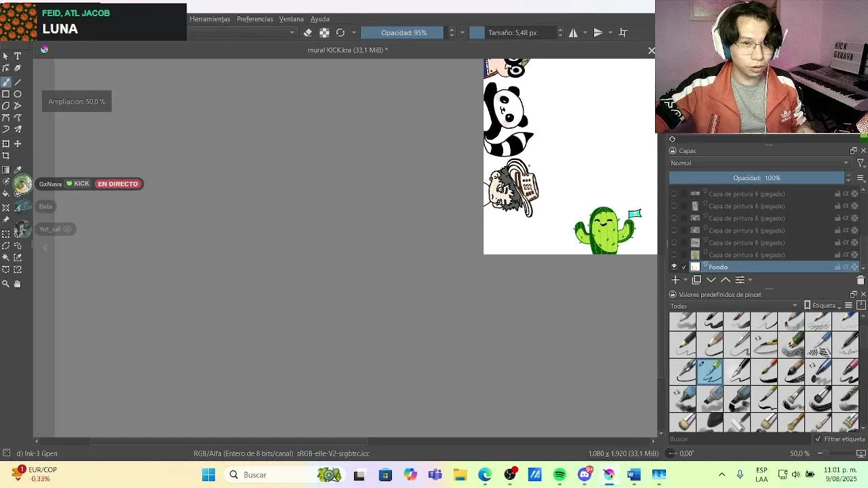Select the Freehand Brush tool

[x=6, y=81]
